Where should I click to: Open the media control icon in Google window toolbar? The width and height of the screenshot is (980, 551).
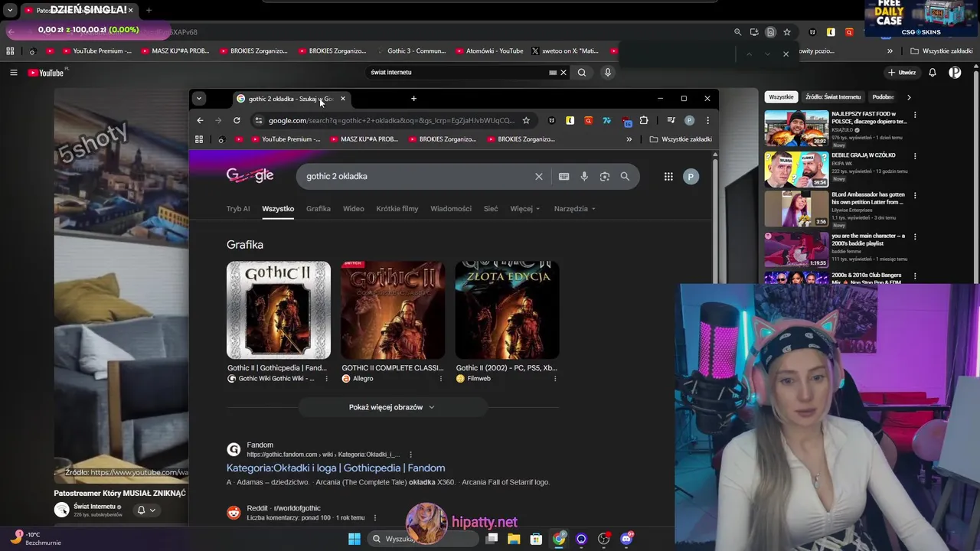point(671,120)
